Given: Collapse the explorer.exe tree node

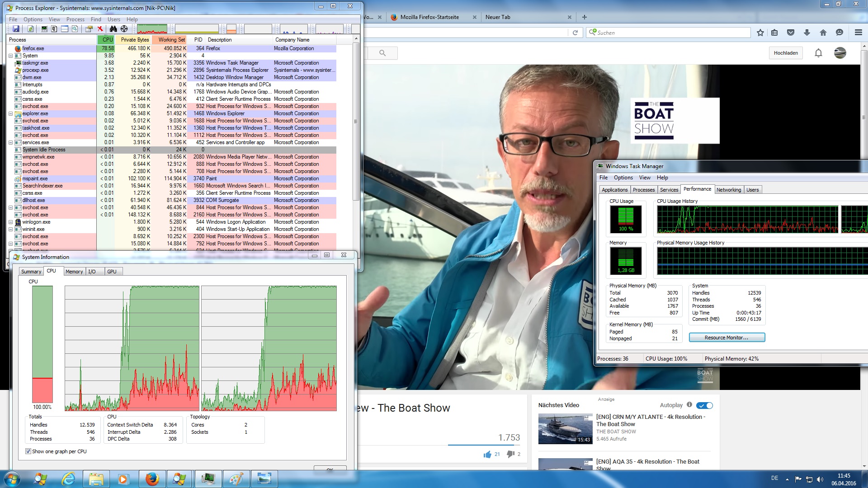Looking at the screenshot, I should tap(10, 113).
